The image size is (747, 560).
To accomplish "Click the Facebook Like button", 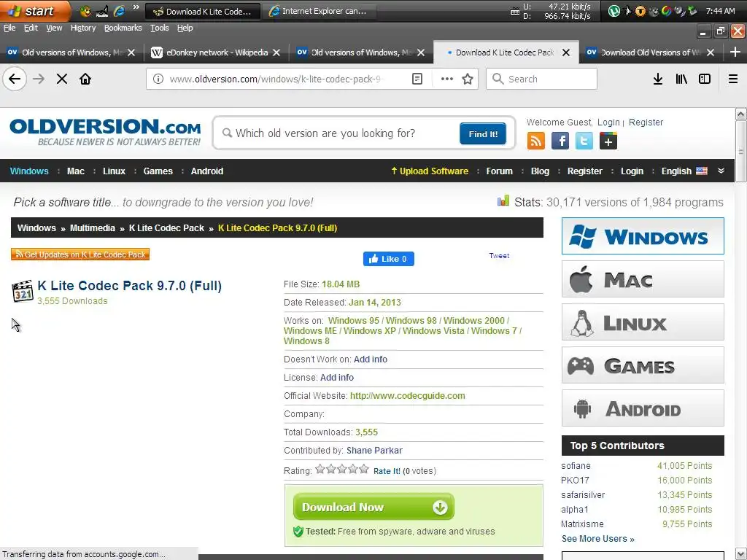I will 388,259.
